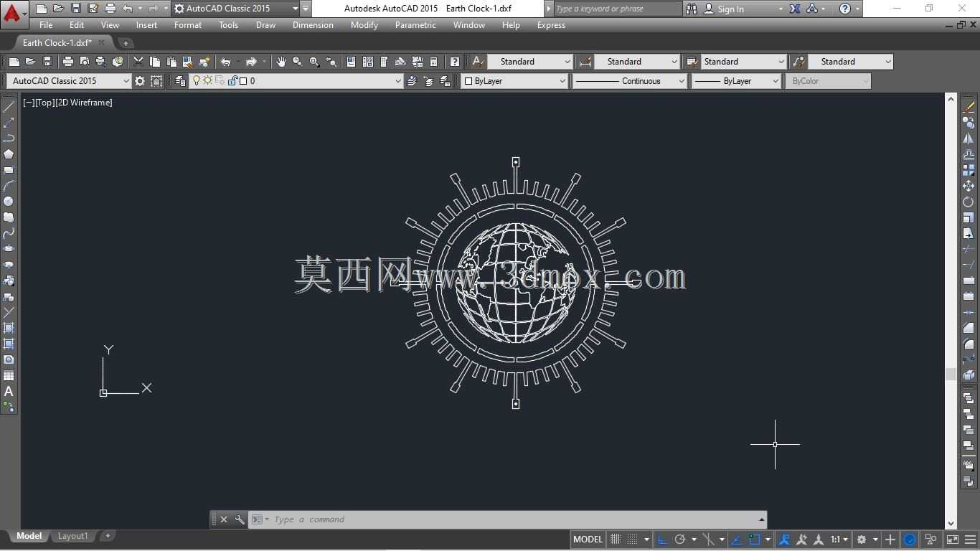Image resolution: width=980 pixels, height=551 pixels.
Task: Click the [Top] viewport view label
Action: [45, 103]
